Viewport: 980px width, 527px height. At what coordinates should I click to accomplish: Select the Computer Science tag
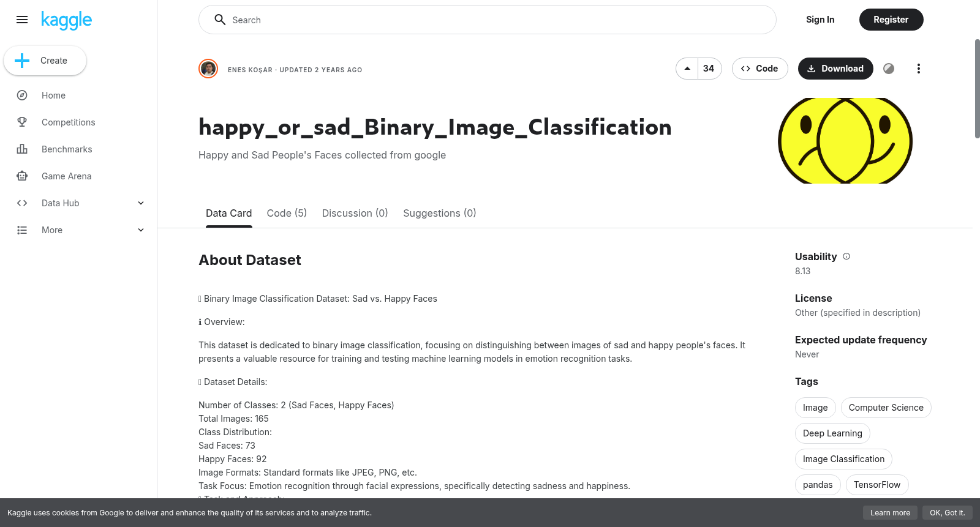coord(886,408)
